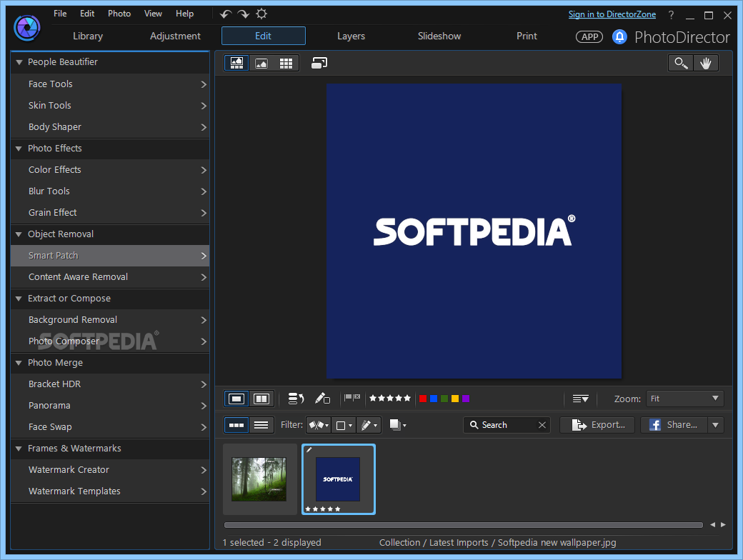This screenshot has width=743, height=560.
Task: Open the edited photos filter dropdown
Action: pos(369,425)
